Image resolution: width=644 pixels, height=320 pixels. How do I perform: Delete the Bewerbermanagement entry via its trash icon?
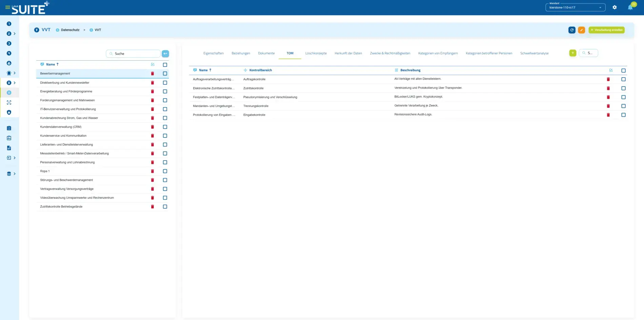click(x=153, y=73)
